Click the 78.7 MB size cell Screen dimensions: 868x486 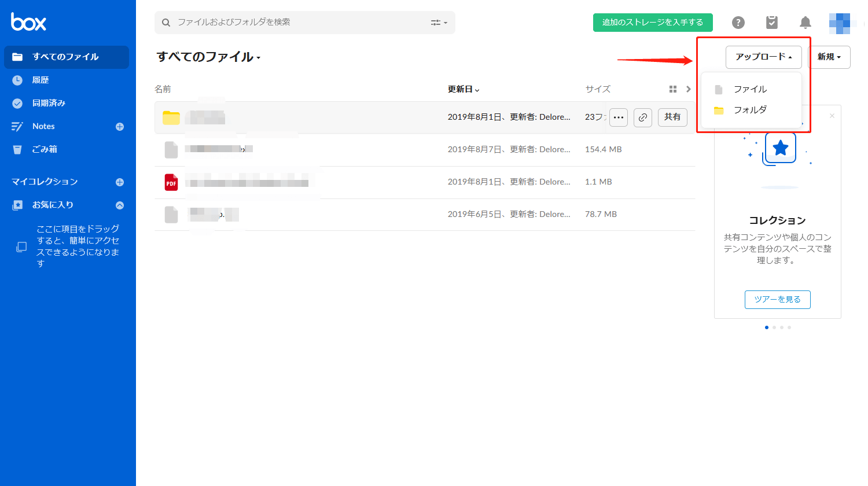click(601, 215)
